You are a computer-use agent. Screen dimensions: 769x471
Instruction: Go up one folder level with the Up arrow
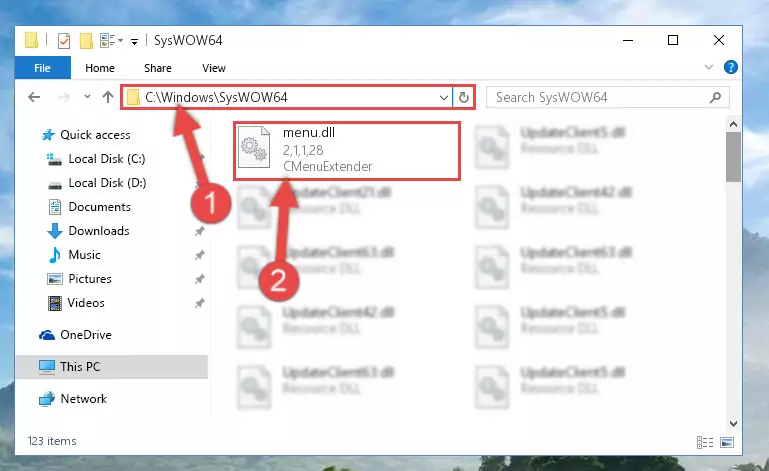pyautogui.click(x=108, y=97)
